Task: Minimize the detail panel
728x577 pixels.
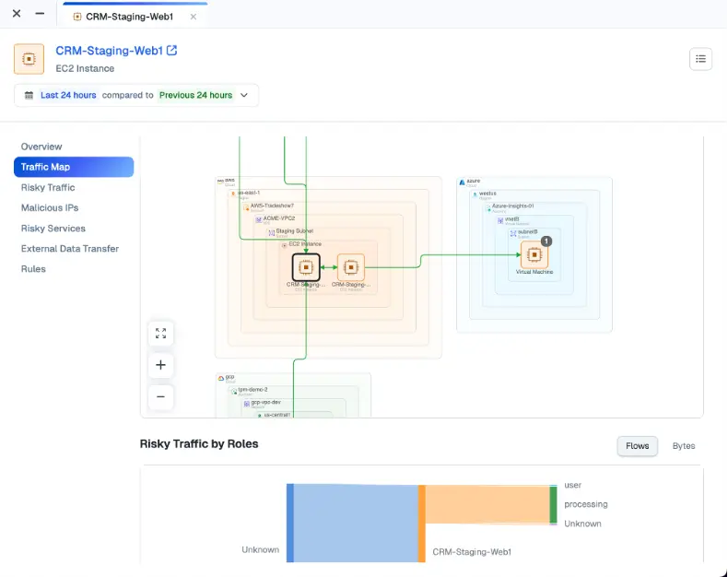Action: coord(40,14)
